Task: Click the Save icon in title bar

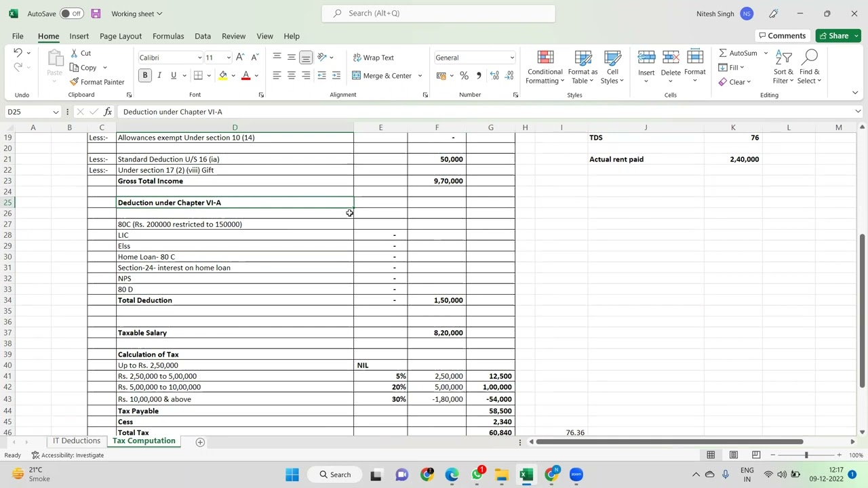Action: (x=96, y=14)
